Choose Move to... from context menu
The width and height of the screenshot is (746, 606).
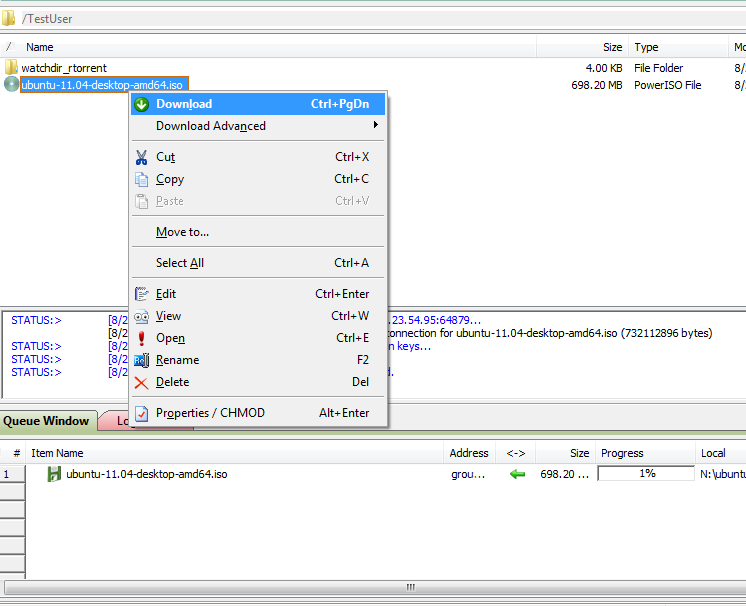coord(182,232)
